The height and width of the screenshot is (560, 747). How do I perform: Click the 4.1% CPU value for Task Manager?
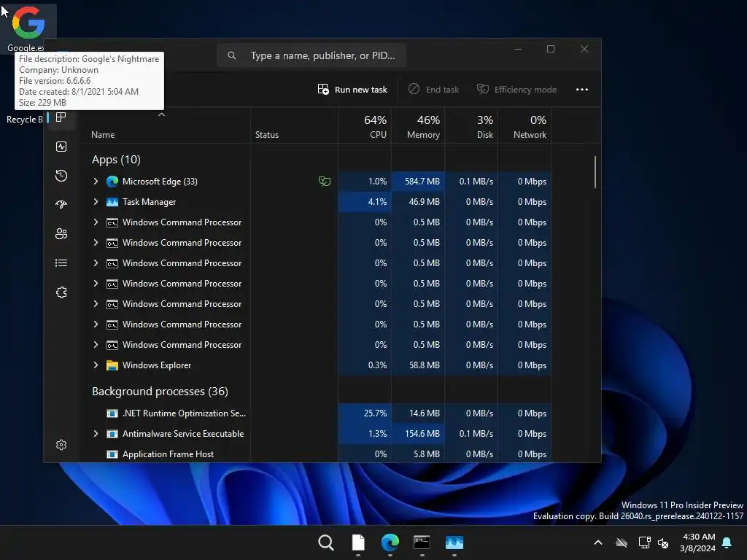coord(377,202)
